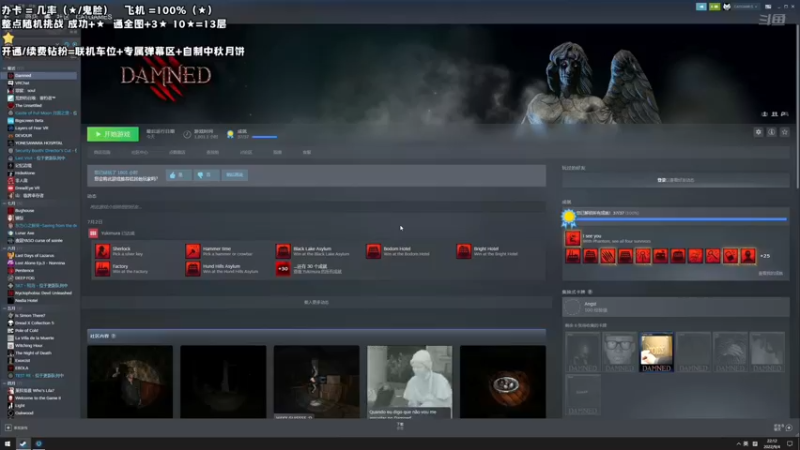
Task: Open the Windows notification center icon
Action: point(790,444)
